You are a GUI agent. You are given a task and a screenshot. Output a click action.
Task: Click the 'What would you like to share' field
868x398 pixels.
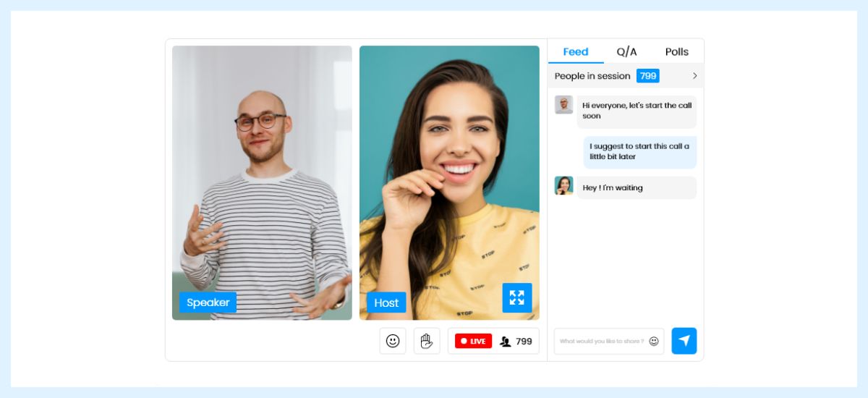point(601,342)
